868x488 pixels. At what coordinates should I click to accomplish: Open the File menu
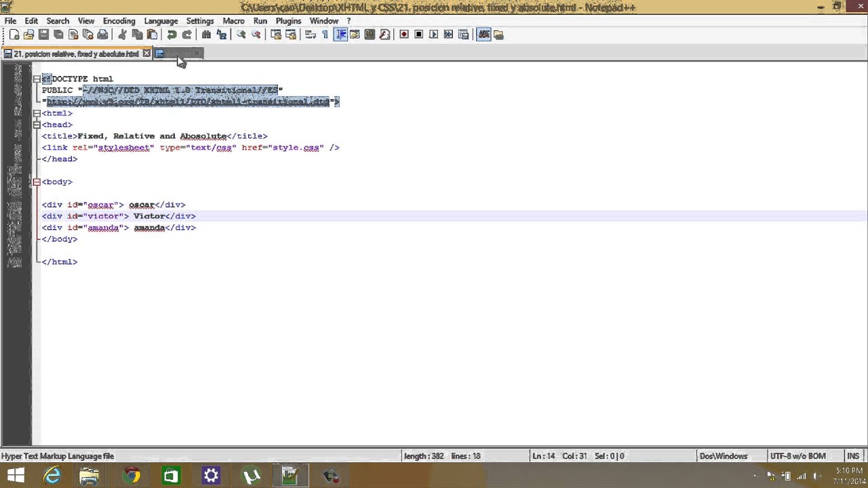[x=10, y=21]
